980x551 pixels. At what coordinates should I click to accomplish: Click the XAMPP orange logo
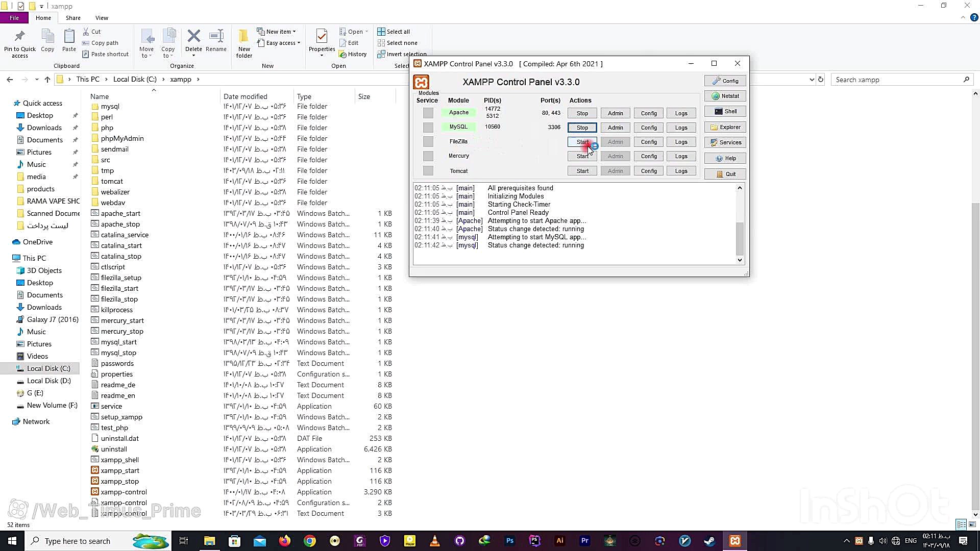click(x=421, y=82)
